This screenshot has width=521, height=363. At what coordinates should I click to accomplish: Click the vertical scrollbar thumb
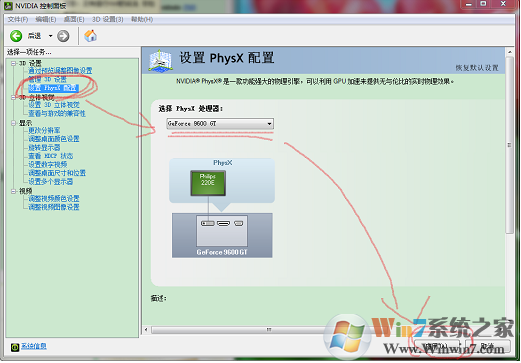(x=509, y=145)
